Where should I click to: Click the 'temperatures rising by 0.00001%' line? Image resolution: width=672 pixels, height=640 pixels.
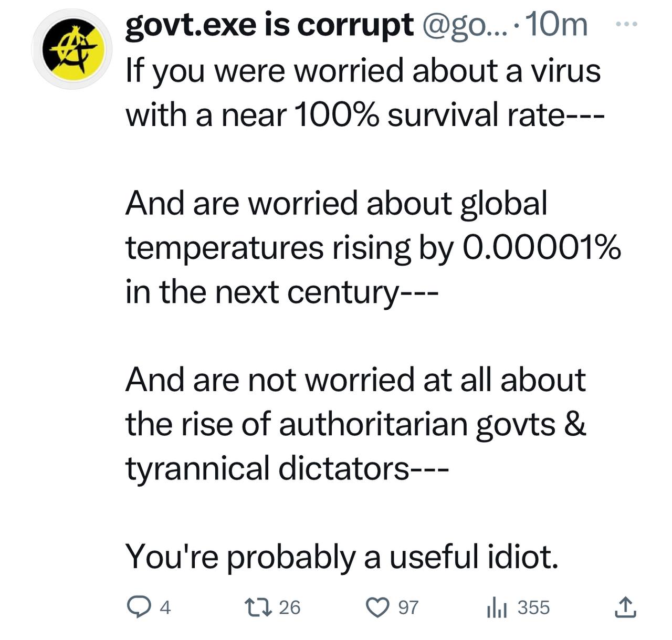tap(373, 247)
